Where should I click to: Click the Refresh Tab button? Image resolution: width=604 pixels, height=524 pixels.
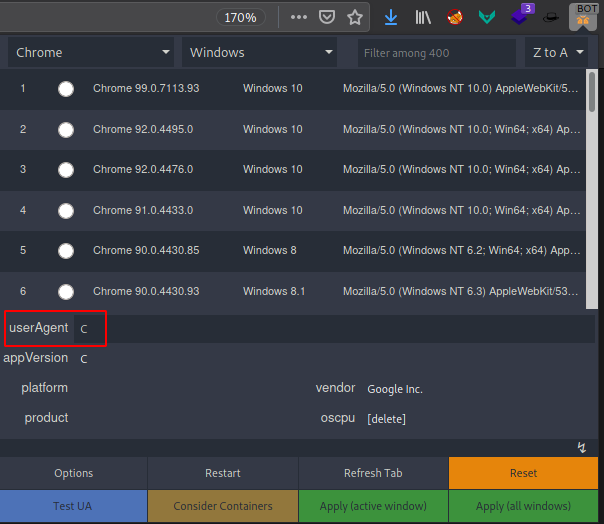[373, 473]
